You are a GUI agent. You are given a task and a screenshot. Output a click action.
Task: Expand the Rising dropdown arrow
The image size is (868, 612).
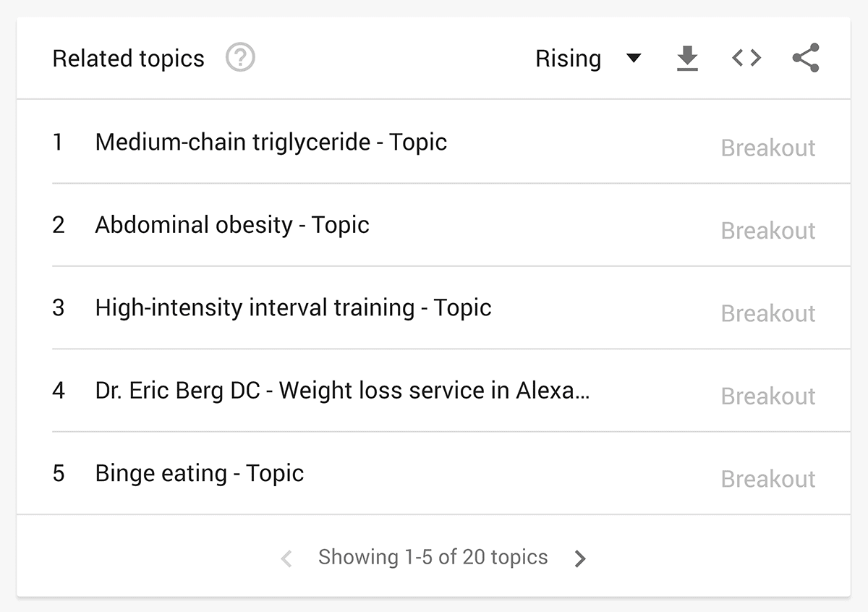[634, 59]
